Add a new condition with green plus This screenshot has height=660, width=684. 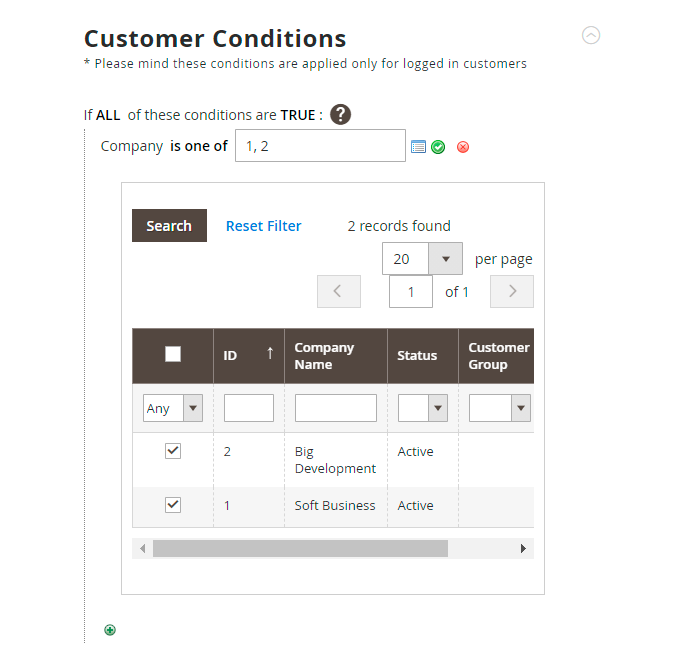point(110,630)
